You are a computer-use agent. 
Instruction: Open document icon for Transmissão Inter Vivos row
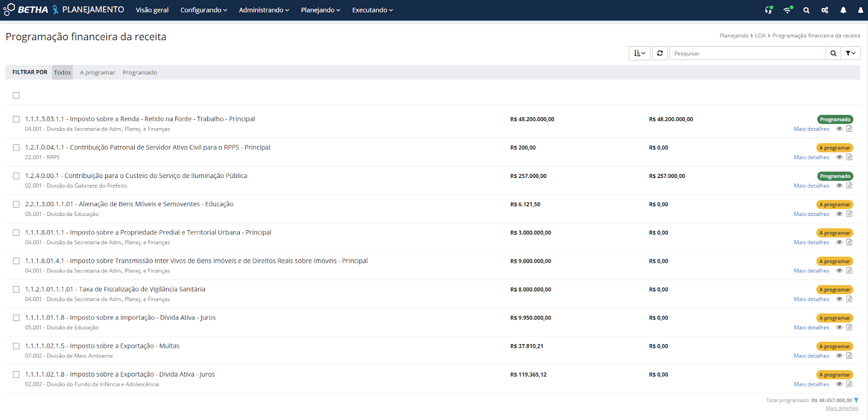coord(850,270)
